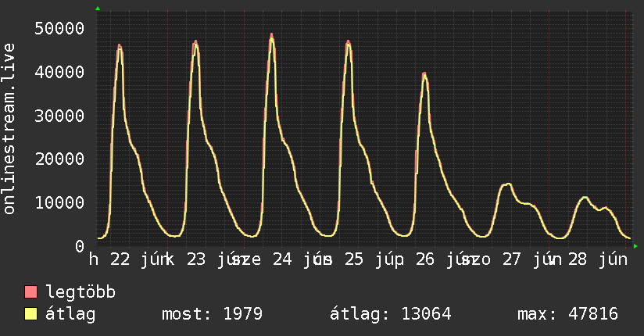Click the 0 y-axis label
The image size is (644, 336).
(80, 246)
